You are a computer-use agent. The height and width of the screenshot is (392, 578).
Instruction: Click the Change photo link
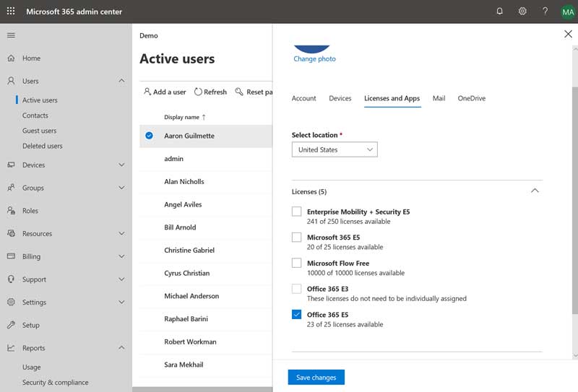pos(314,58)
